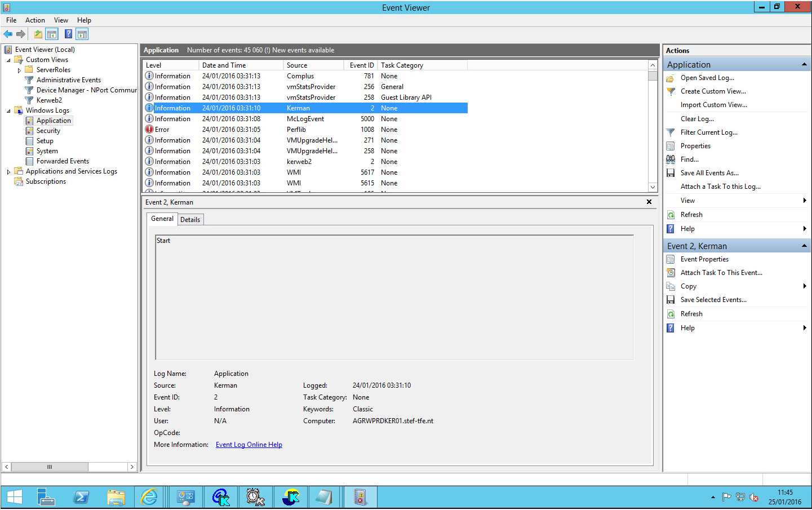Click the Save All Events As disk icon

(x=671, y=173)
